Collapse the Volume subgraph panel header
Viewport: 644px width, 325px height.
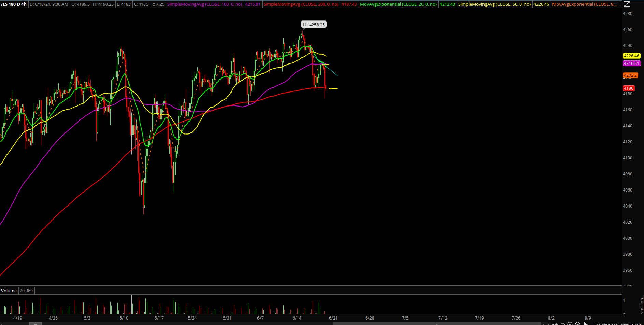click(9, 291)
